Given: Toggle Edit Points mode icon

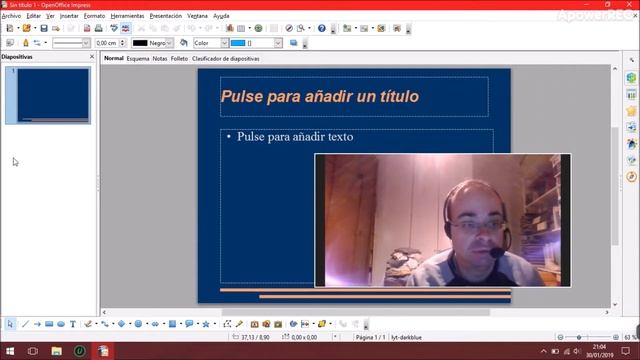Looking at the screenshot, I should click(227, 324).
